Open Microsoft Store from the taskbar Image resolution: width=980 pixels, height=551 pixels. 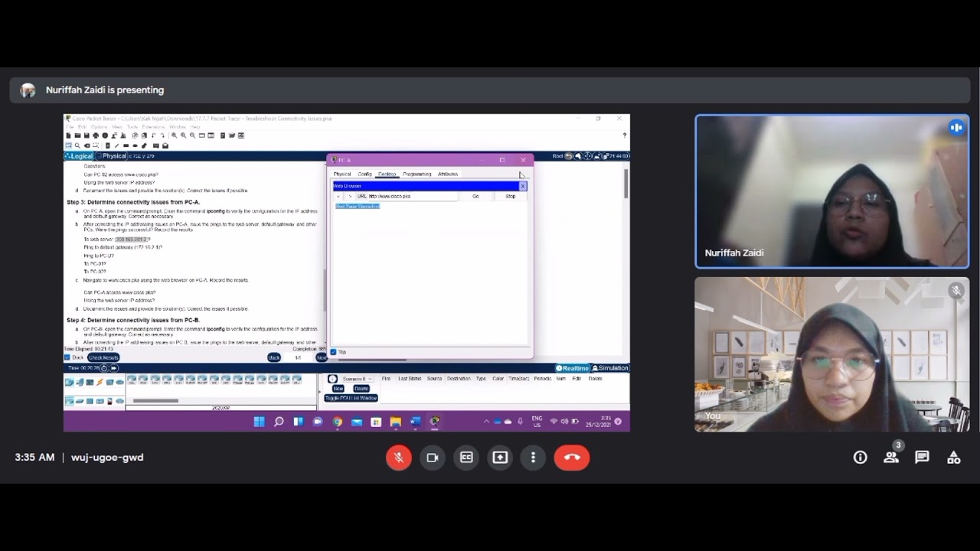click(376, 422)
